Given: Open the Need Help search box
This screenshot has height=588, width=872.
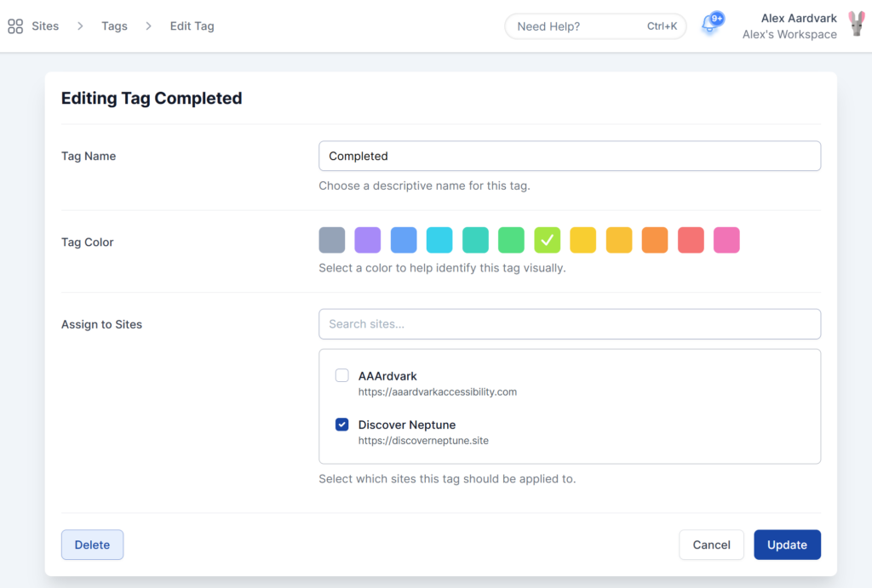Looking at the screenshot, I should (595, 26).
